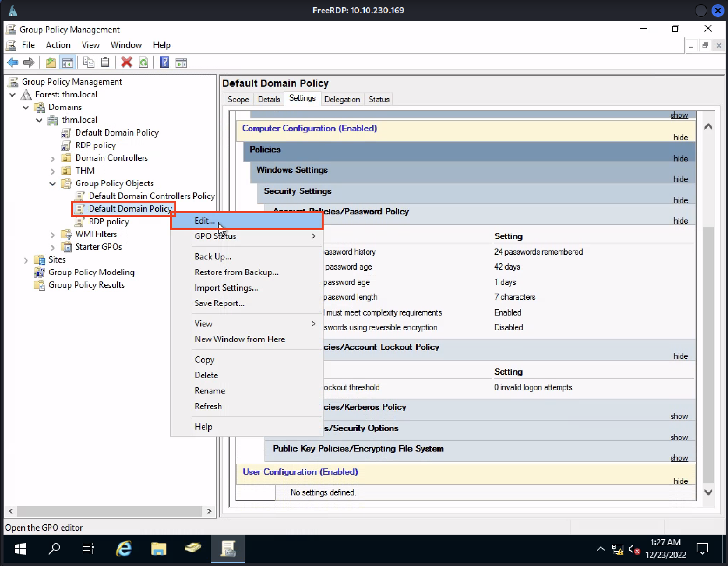Click the tree pane horizontal scrollbar

pos(109,511)
